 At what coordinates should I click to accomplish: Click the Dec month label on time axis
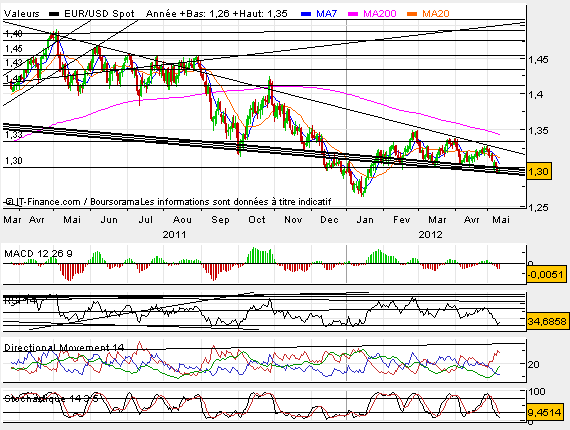(329, 220)
